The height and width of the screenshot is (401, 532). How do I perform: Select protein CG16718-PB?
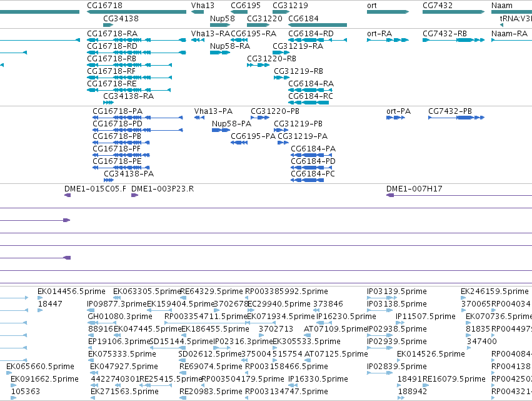tap(117, 136)
